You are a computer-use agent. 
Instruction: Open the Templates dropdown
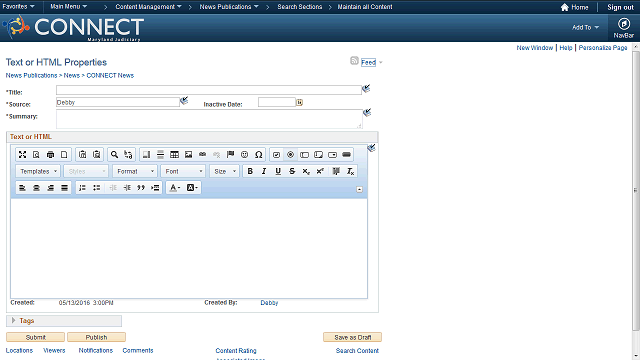[x=38, y=171]
